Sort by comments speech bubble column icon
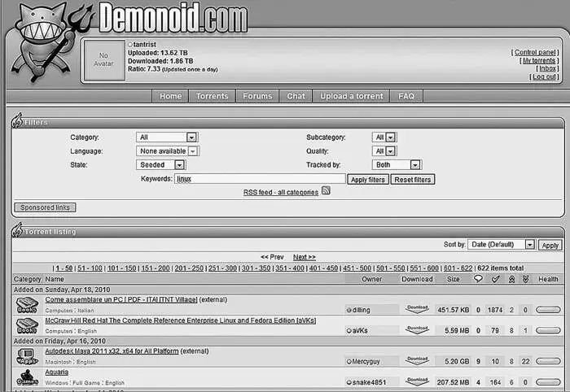 [478, 279]
